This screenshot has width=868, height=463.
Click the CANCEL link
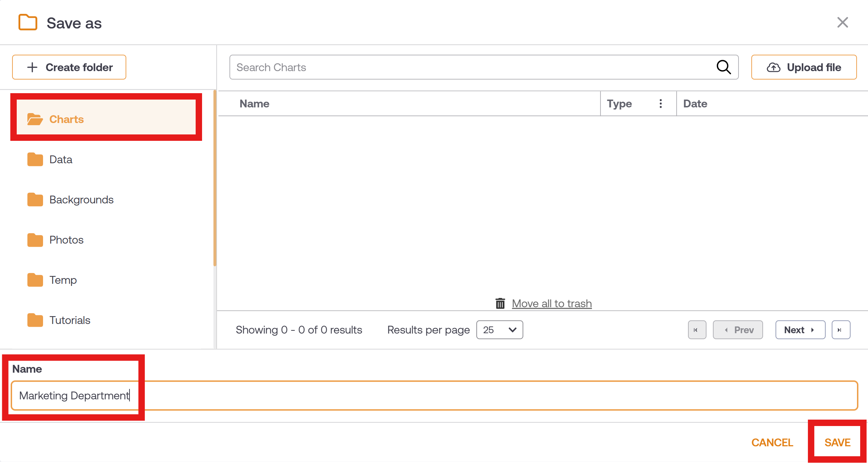click(x=772, y=442)
